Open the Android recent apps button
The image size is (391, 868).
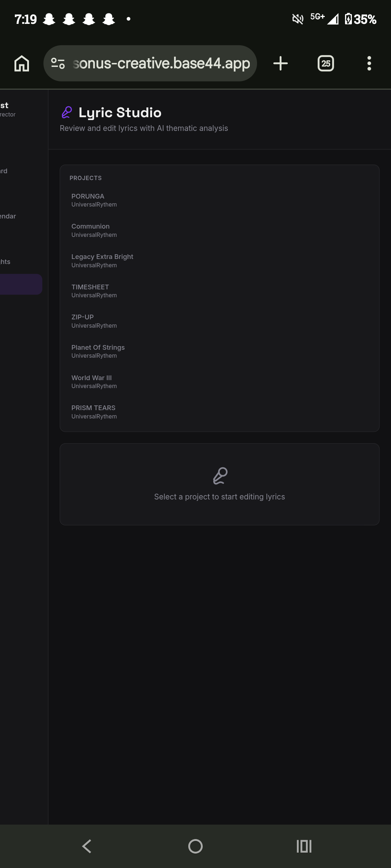coord(304,846)
